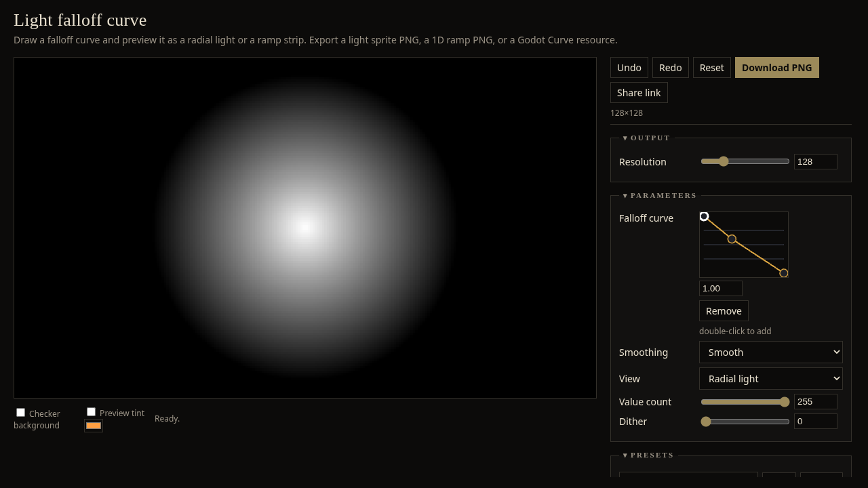Enable the Checker background checkbox
Screen dimensions: 868x488
(x=20, y=412)
